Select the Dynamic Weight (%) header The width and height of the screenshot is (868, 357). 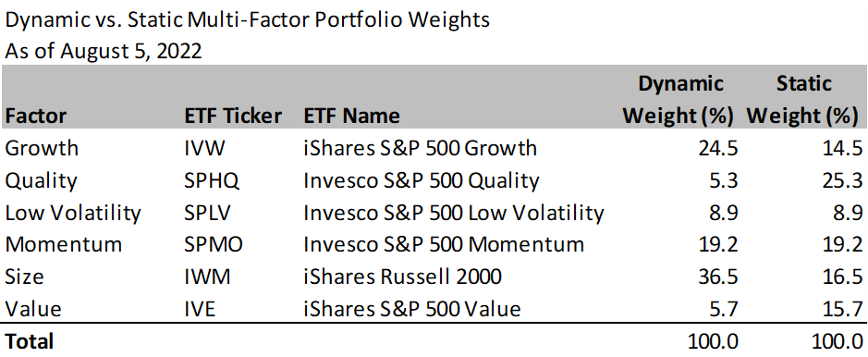pos(680,100)
